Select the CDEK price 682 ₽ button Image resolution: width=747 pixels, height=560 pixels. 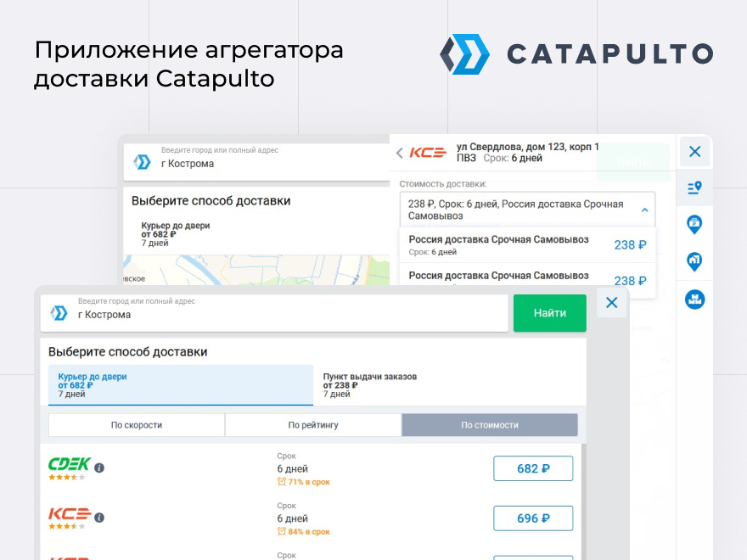coord(533,468)
